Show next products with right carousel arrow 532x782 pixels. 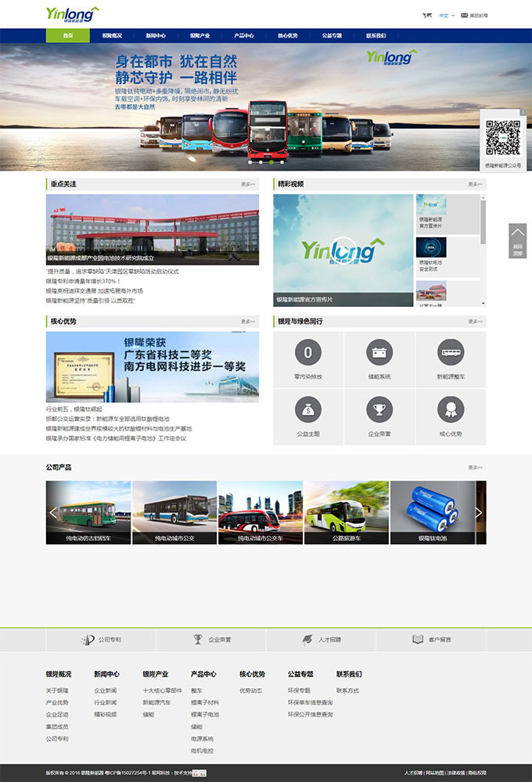coord(478,513)
